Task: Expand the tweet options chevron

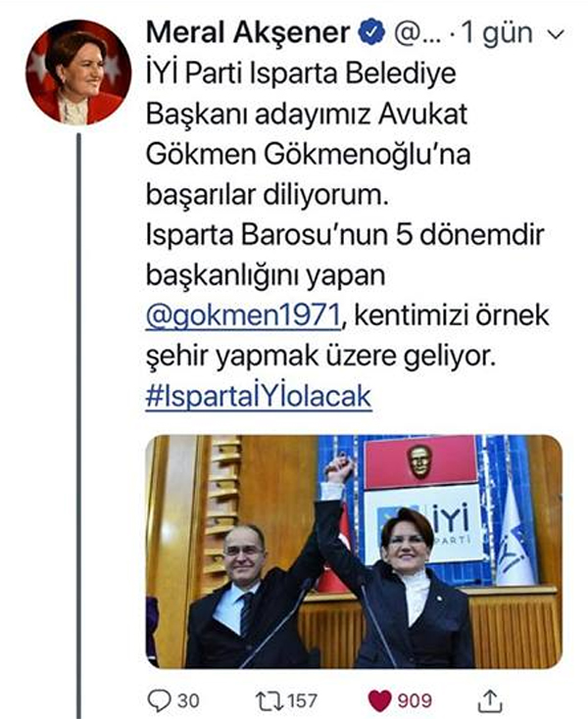Action: point(557,35)
